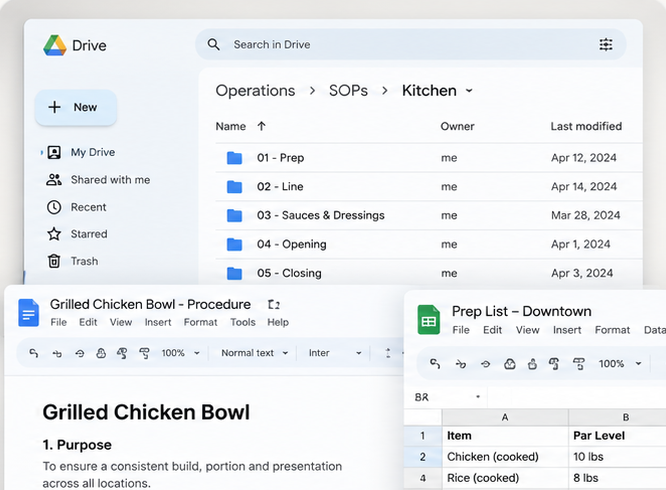Click the redo icon in Sheets toolbar
This screenshot has width=666, height=490.
pyautogui.click(x=460, y=364)
